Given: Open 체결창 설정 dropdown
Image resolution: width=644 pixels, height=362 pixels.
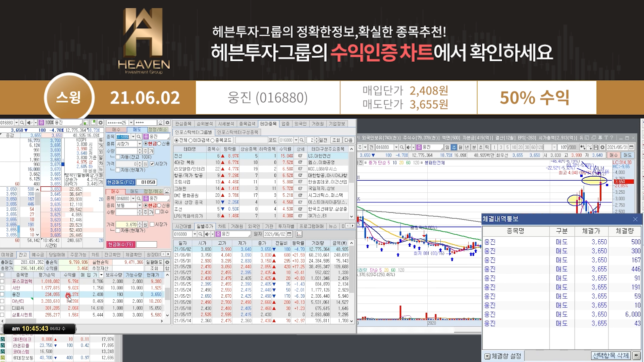Looking at the screenshot, I should 487,356.
